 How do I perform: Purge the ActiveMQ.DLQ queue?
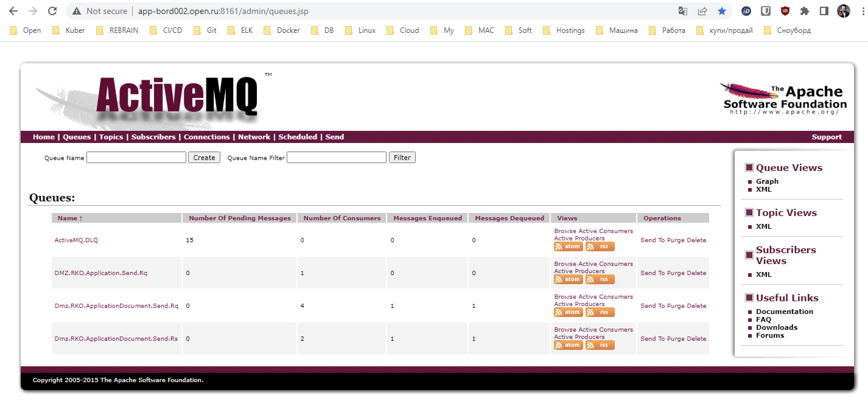point(676,240)
